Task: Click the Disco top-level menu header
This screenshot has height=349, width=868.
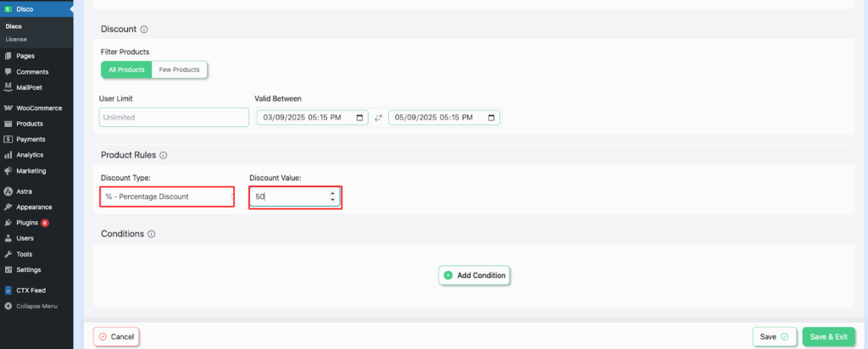Action: click(36, 9)
